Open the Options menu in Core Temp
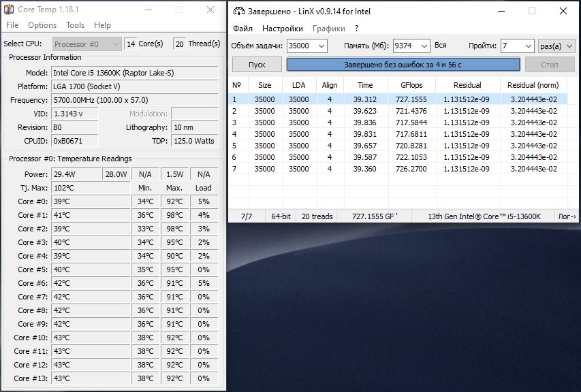Image resolution: width=581 pixels, height=392 pixels. coord(42,25)
